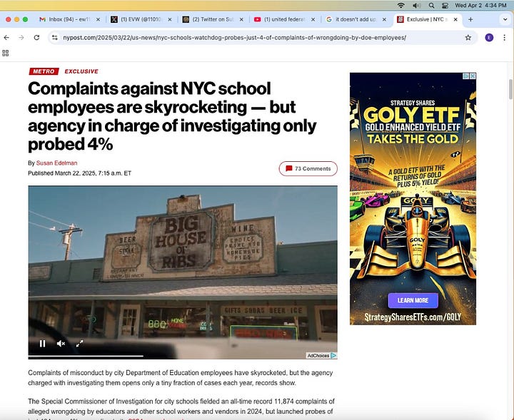Pause the playing video

tap(42, 344)
